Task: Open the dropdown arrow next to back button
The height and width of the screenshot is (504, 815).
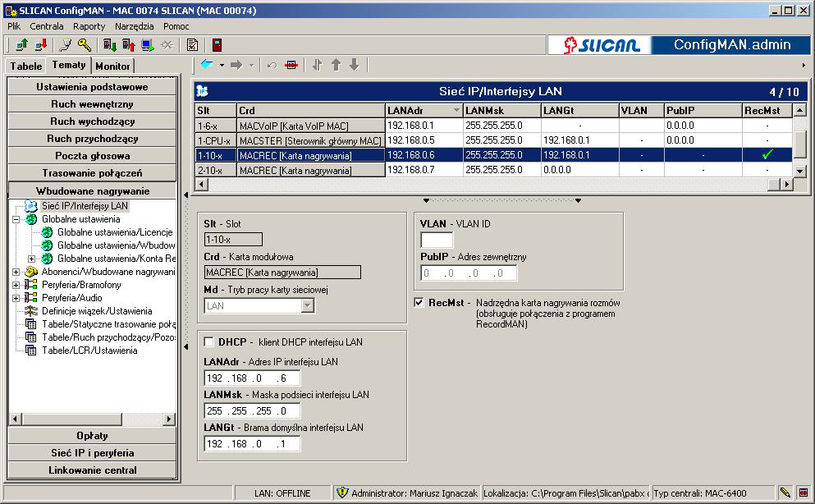Action: click(x=222, y=66)
